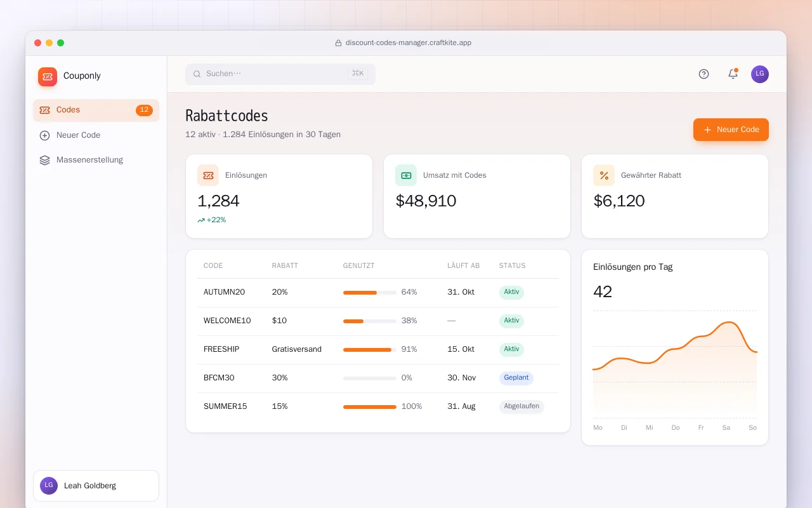The width and height of the screenshot is (812, 508).
Task: Click the Einlösungen ticket icon
Action: (x=208, y=175)
